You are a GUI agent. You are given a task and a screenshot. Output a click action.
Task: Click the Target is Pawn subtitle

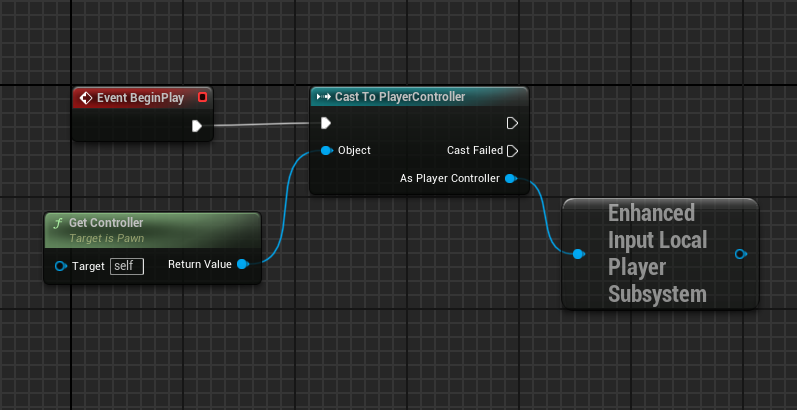(x=106, y=238)
